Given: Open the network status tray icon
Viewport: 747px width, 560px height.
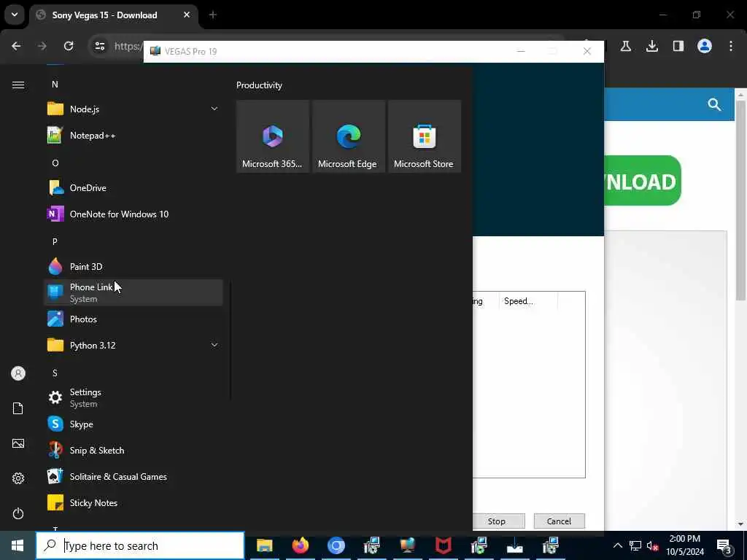Looking at the screenshot, I should (x=635, y=545).
